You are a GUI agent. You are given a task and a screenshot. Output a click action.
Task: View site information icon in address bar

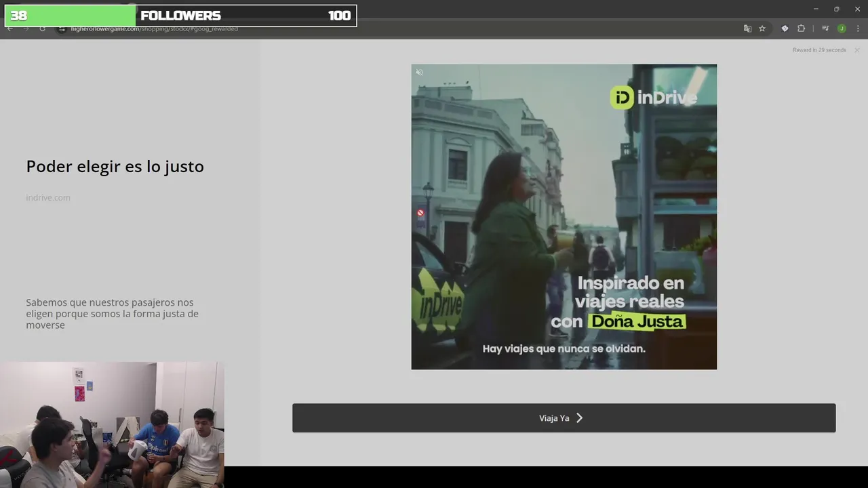62,28
